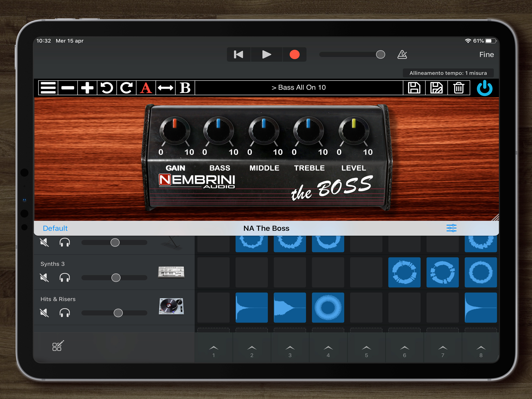The height and width of the screenshot is (399, 532).
Task: Open the Default preset link
Action: coord(55,228)
